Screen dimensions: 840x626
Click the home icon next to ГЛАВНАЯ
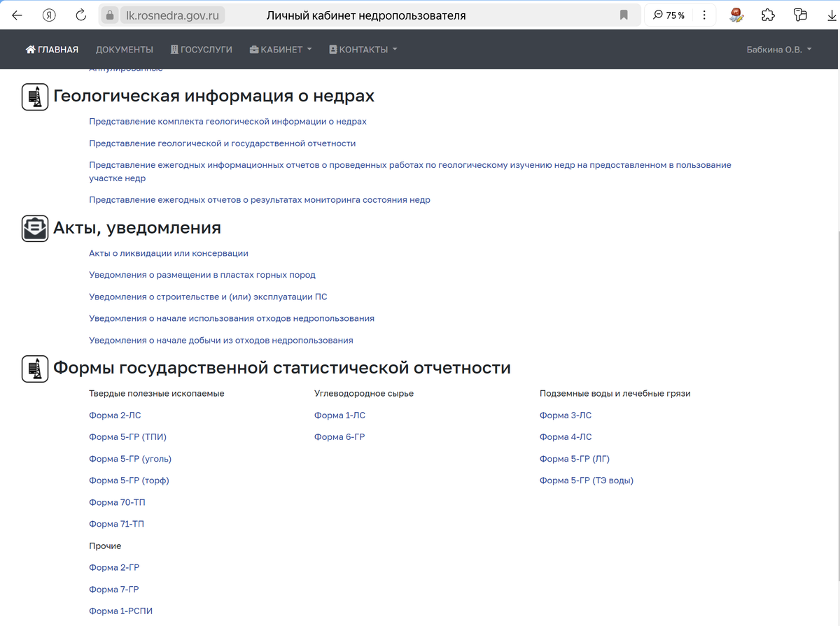point(29,49)
